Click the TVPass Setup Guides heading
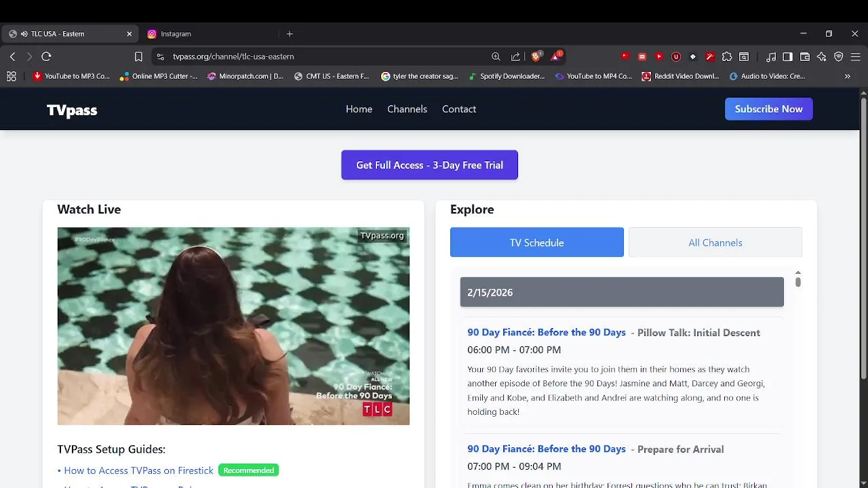The image size is (868, 488). tap(111, 449)
